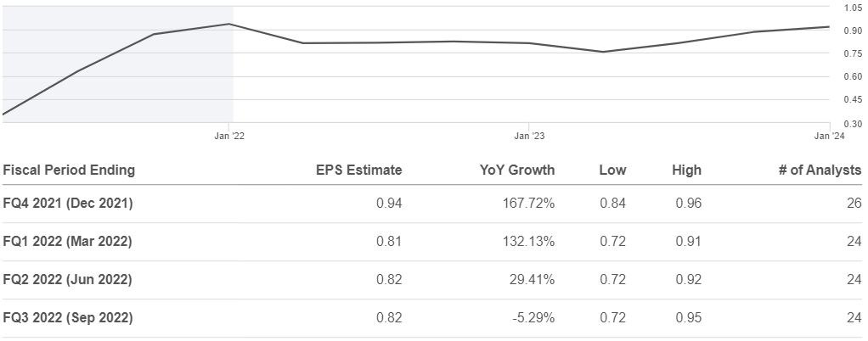Click the shaded historical region of the chart
Screen dimensions: 868x341
click(x=118, y=64)
